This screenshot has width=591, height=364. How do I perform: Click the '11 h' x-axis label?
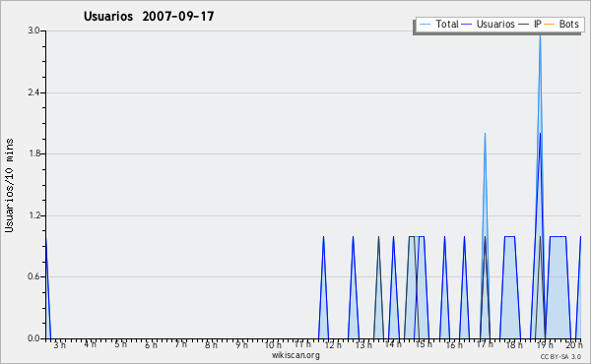tap(302, 344)
